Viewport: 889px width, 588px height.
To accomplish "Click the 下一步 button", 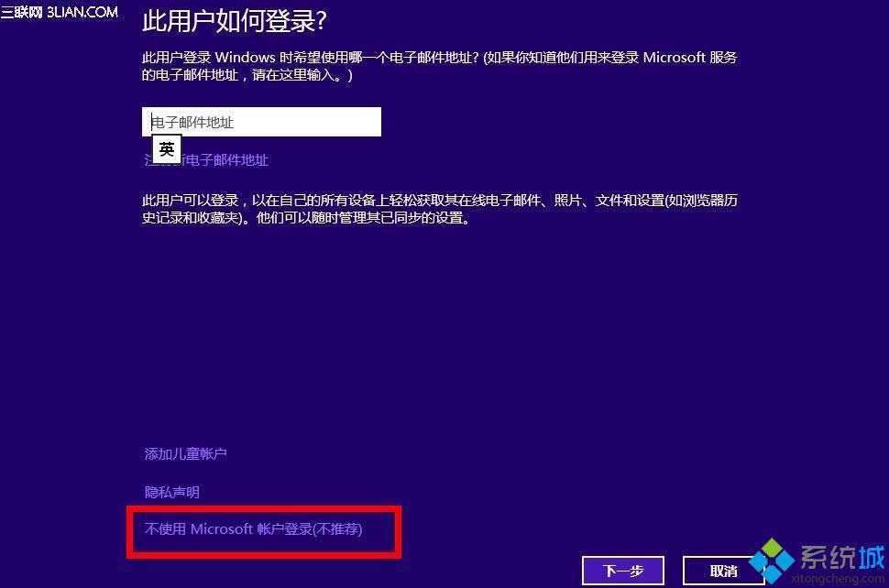I will tap(623, 571).
